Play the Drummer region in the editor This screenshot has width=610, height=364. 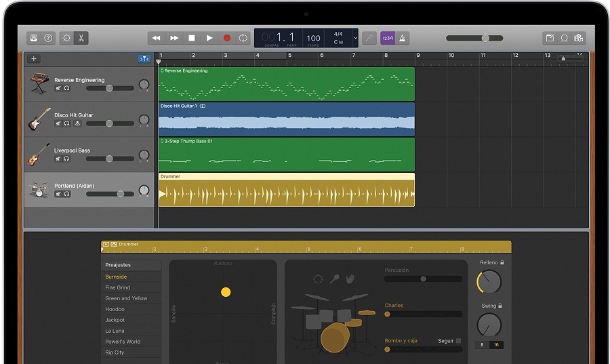point(106,244)
